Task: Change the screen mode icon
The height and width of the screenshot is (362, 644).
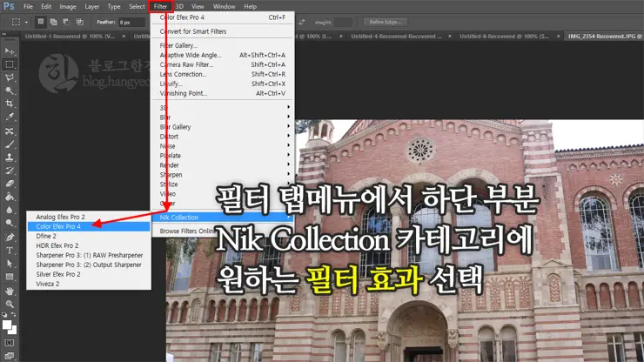Action: (9, 356)
